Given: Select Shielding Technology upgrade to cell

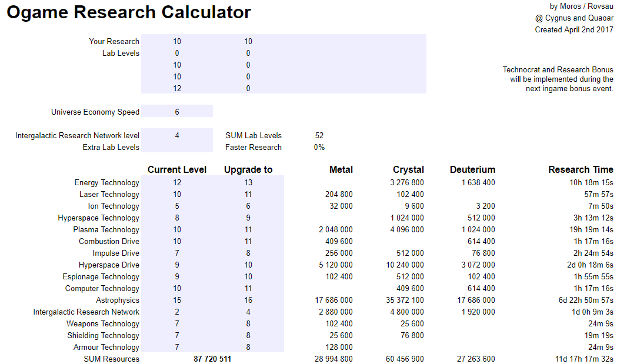Looking at the screenshot, I should [x=248, y=336].
